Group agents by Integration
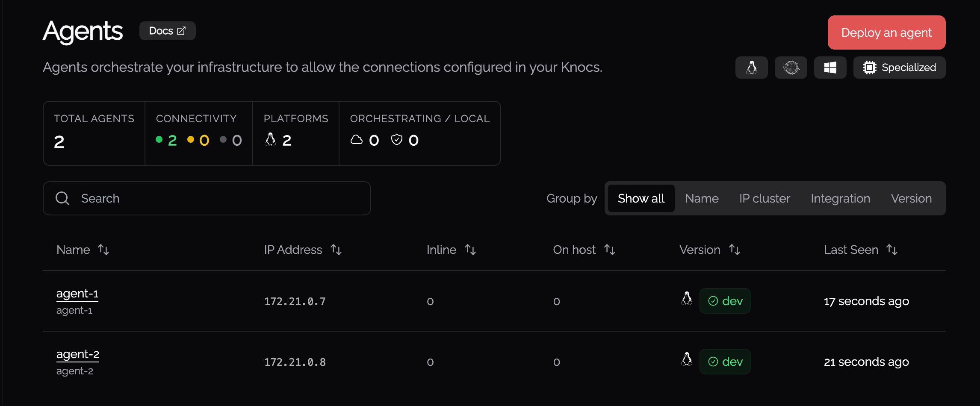Screen dimensions: 980x406 pos(840,198)
